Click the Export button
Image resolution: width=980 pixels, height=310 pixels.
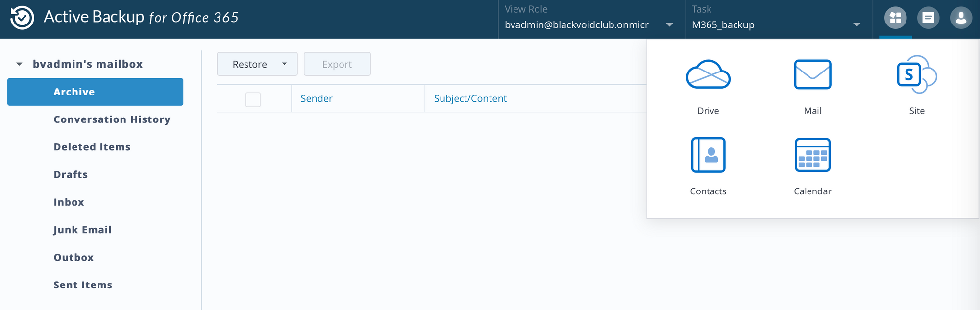coord(337,64)
